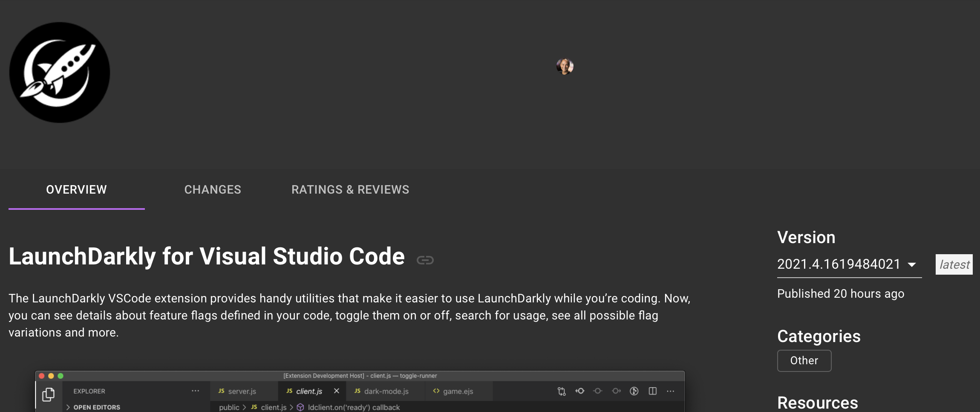Open the OVERVIEW tab
The height and width of the screenshot is (412, 980).
(77, 189)
